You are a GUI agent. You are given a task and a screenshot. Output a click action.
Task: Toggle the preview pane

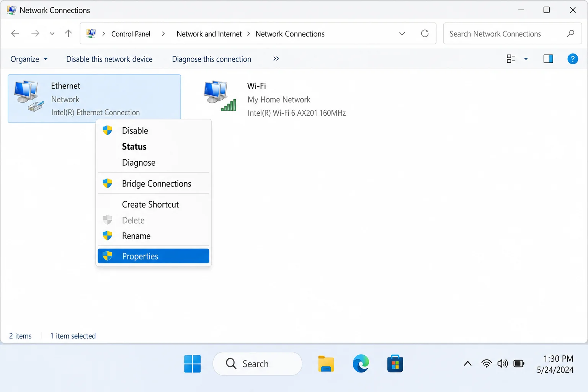tap(548, 59)
